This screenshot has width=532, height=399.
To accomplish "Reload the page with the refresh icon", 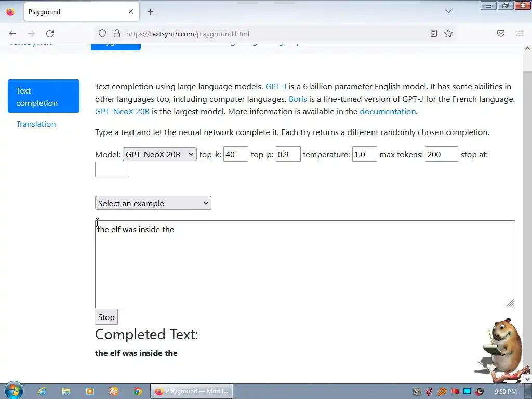I will (50, 34).
